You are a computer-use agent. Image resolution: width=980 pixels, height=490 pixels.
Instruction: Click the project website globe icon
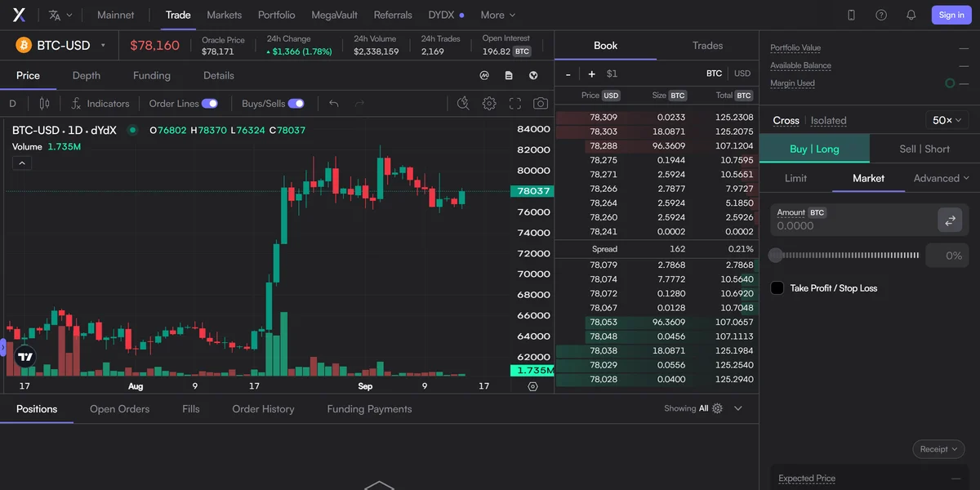pos(533,75)
